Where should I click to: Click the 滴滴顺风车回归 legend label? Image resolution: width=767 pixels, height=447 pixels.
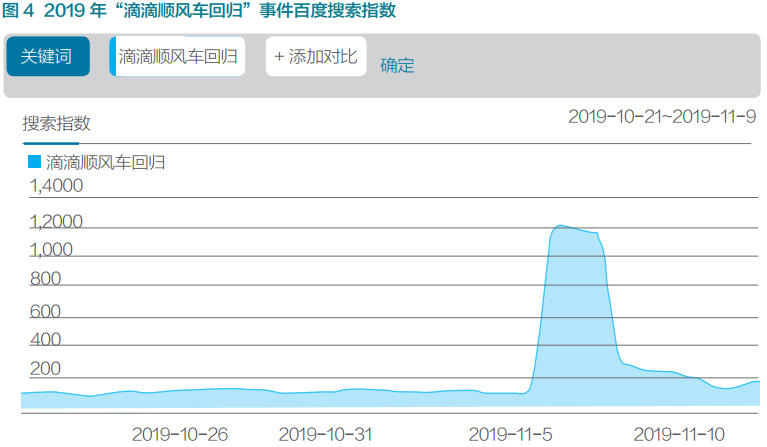[x=106, y=162]
